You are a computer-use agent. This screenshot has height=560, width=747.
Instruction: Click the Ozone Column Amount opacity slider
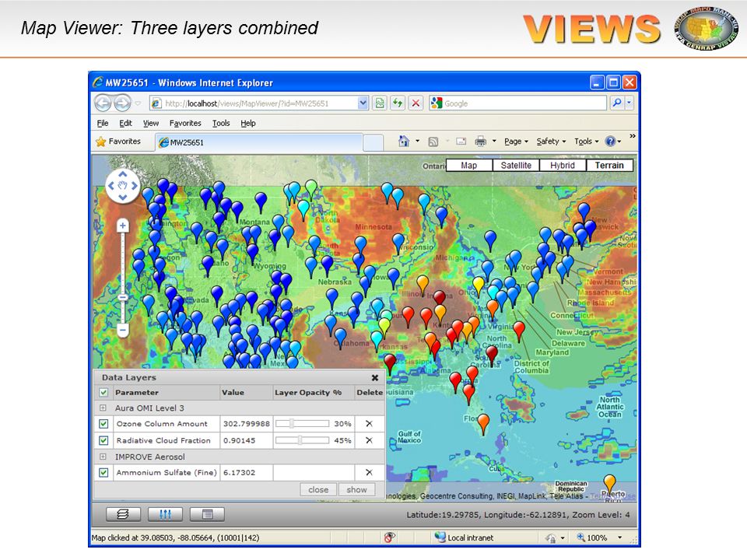coord(302,423)
